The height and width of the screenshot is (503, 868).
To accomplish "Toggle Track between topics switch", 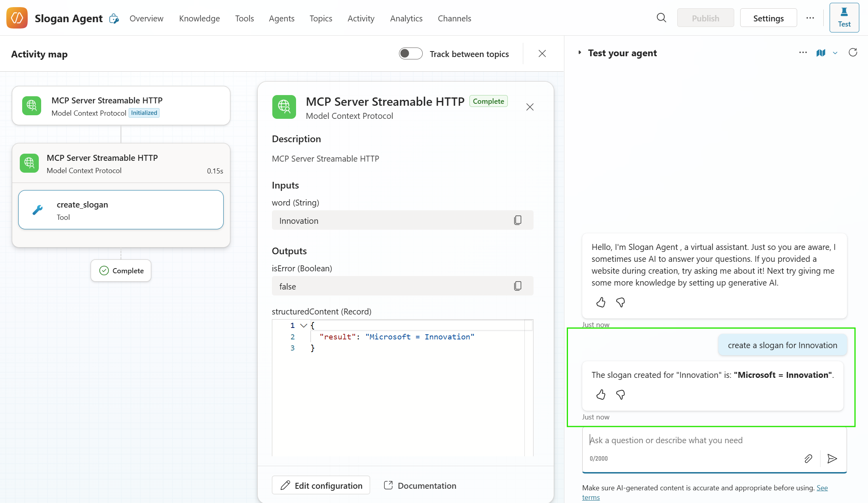I will (410, 53).
